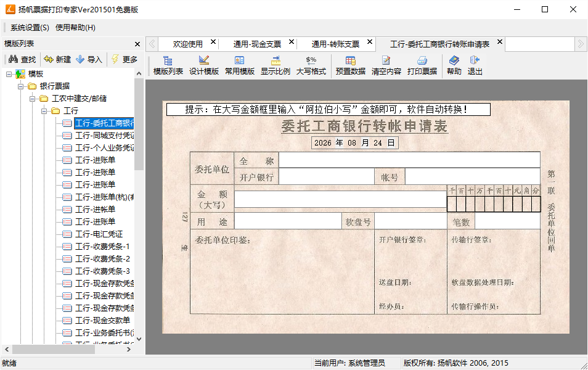588x370 pixels.
Task: Click 查找 search in template panel
Action: pyautogui.click(x=22, y=59)
